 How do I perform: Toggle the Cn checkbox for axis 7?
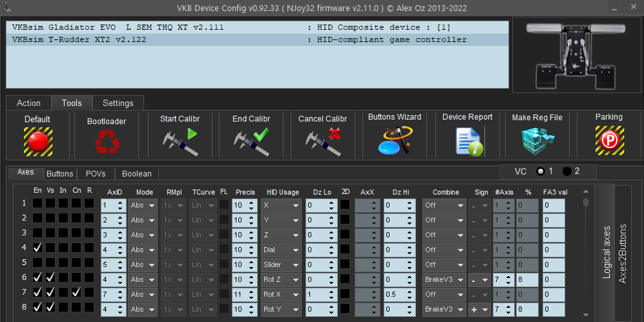pyautogui.click(x=77, y=292)
